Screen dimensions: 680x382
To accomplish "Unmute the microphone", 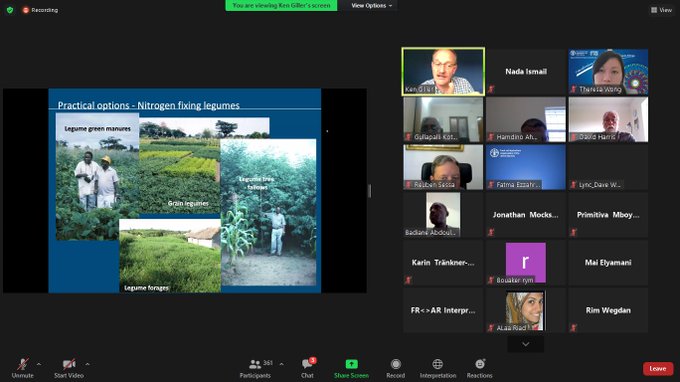I will [x=23, y=368].
